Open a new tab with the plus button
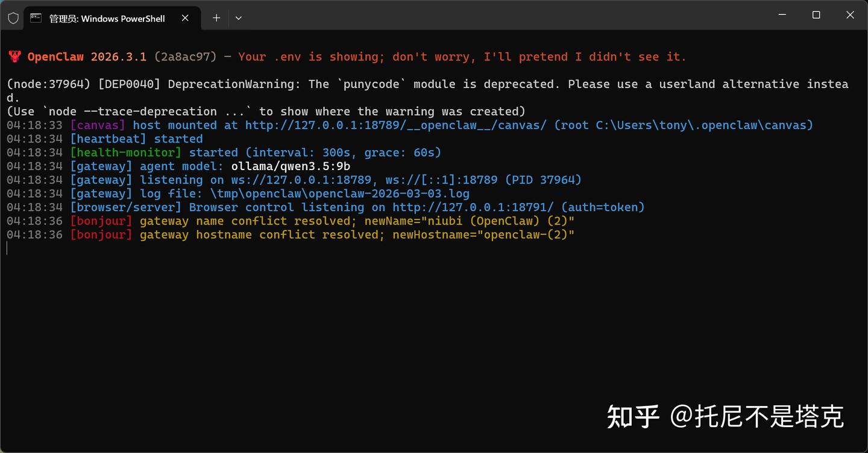This screenshot has height=453, width=868. click(216, 18)
